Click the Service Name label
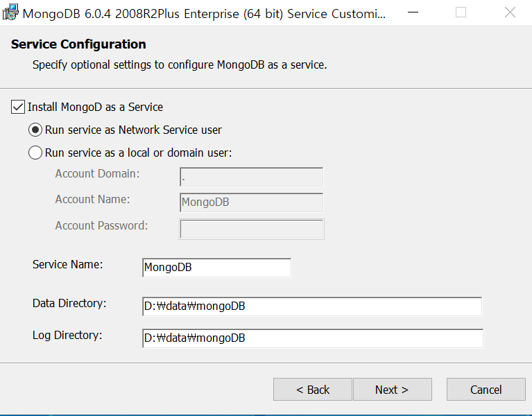 pyautogui.click(x=67, y=264)
